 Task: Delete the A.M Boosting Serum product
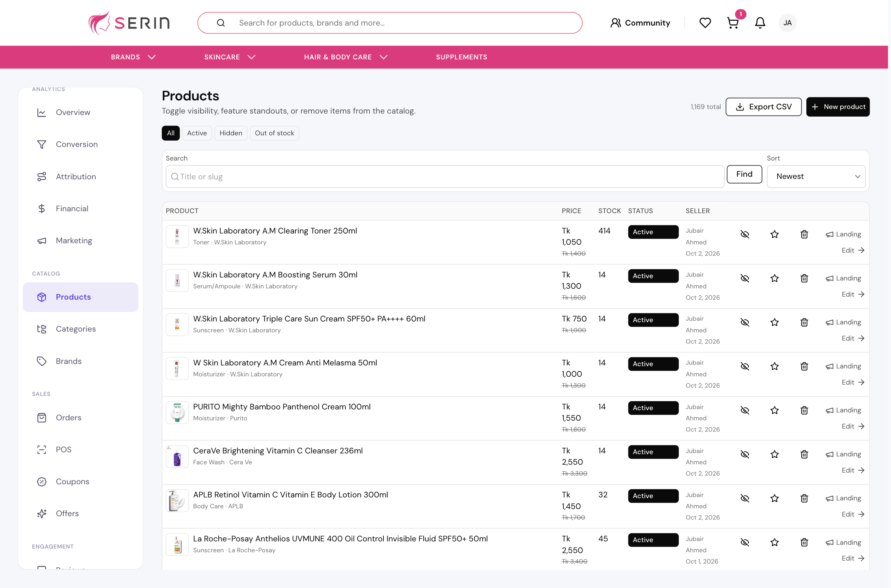pyautogui.click(x=804, y=278)
